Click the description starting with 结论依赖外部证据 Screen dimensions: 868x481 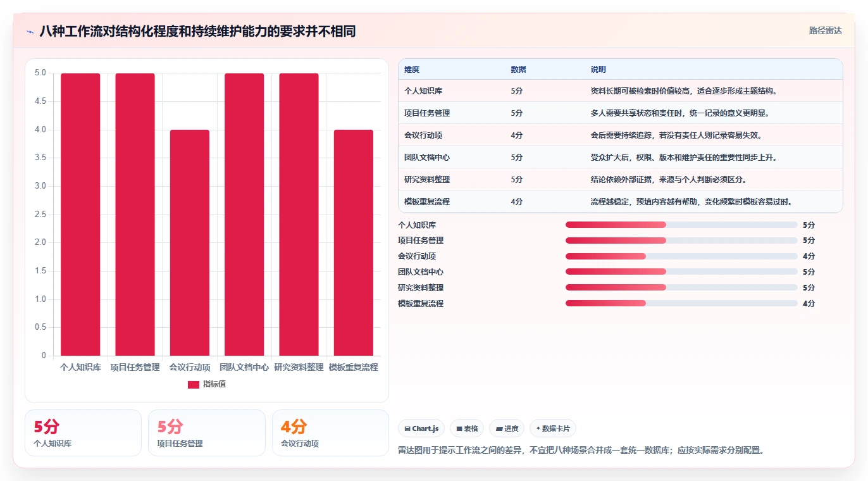click(x=668, y=180)
